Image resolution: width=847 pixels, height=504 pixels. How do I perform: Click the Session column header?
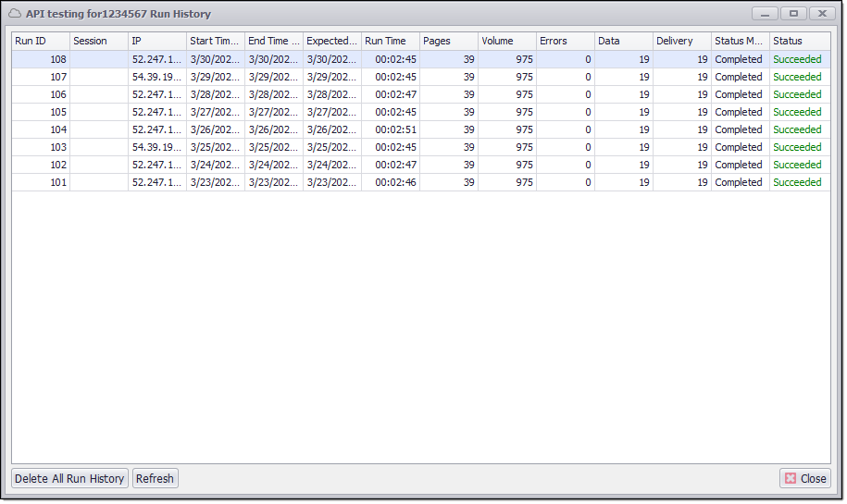coord(98,41)
